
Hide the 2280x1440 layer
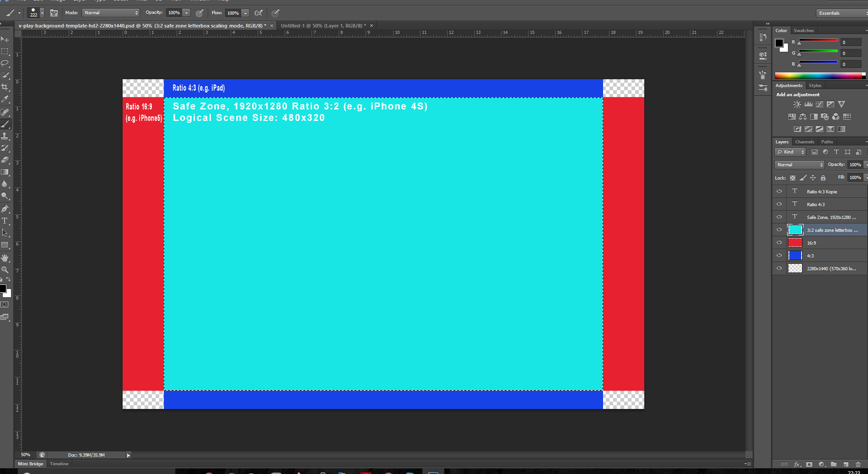pos(779,268)
